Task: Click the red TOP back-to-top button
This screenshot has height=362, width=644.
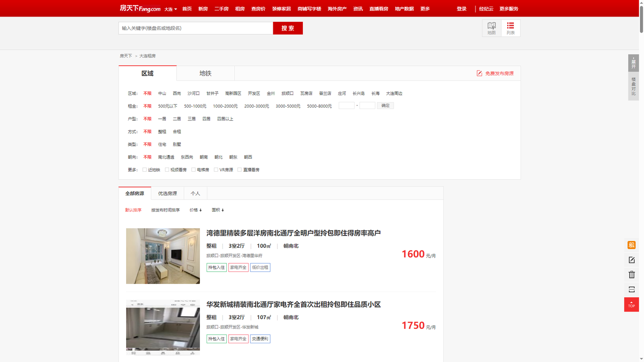Action: pos(631,304)
